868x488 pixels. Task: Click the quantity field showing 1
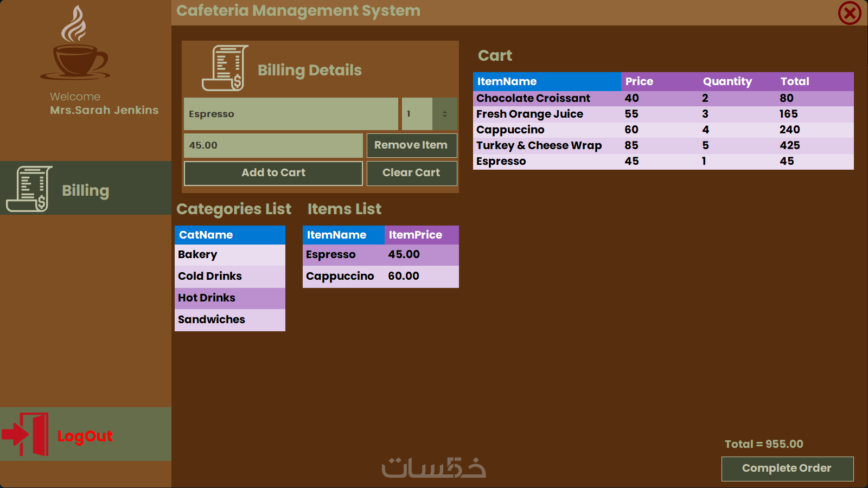(x=417, y=114)
